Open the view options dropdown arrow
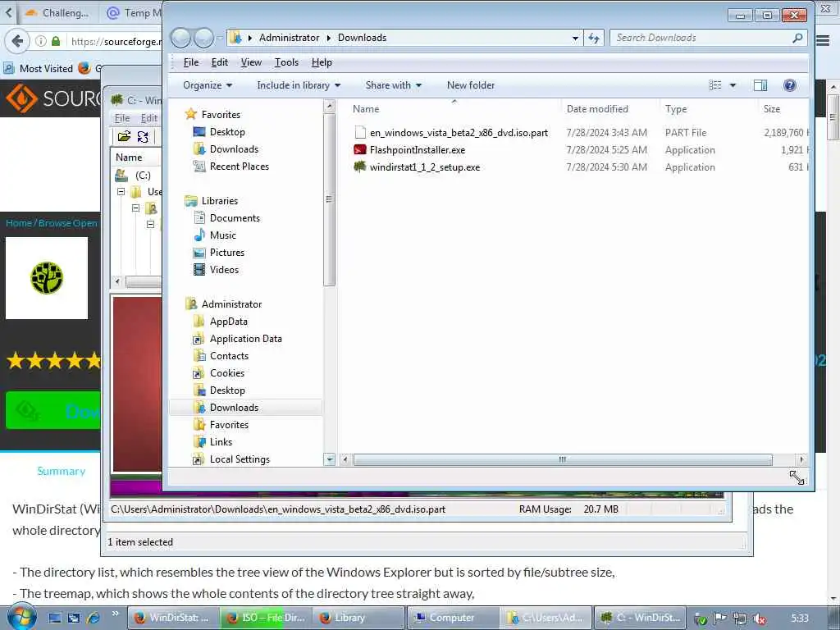This screenshot has width=840, height=630. tap(733, 85)
